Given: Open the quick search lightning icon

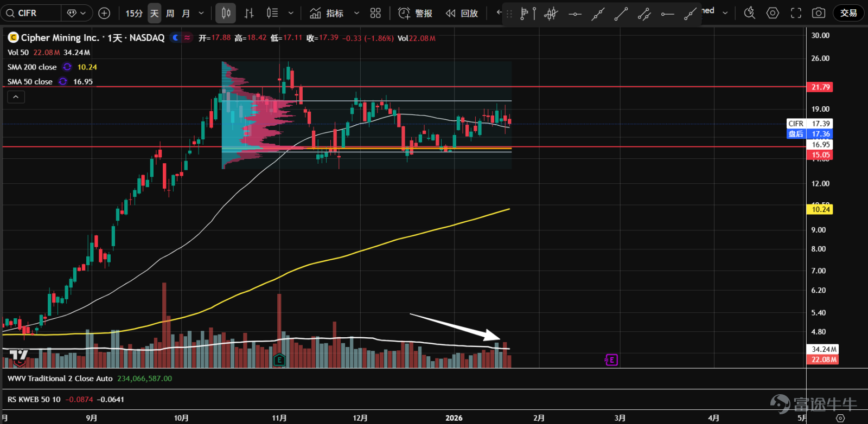Looking at the screenshot, I should point(749,13).
